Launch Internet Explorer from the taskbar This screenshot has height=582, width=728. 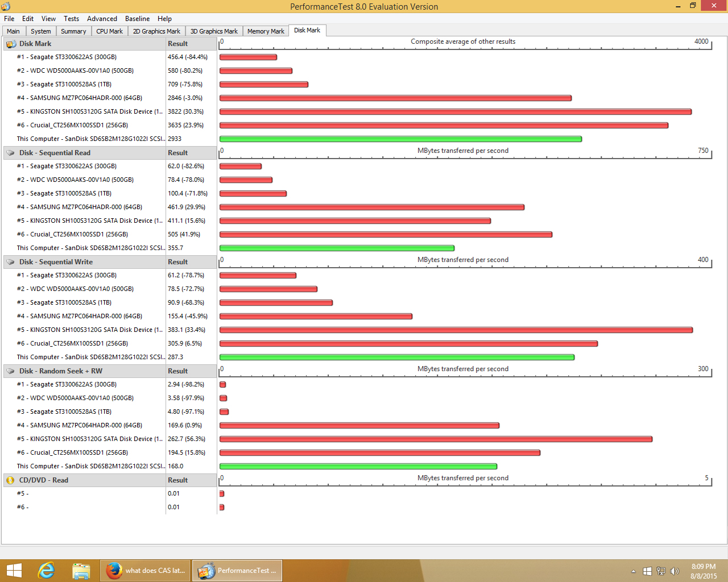click(46, 571)
